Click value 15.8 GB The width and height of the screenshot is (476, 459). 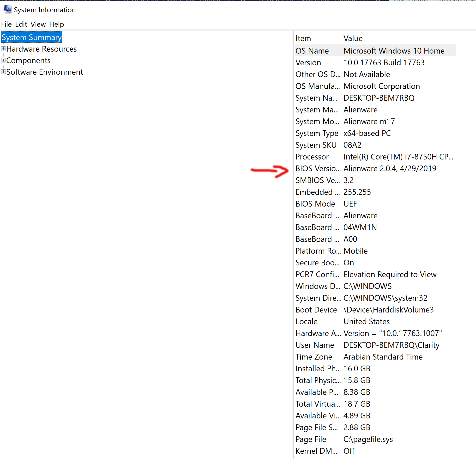[x=357, y=380]
